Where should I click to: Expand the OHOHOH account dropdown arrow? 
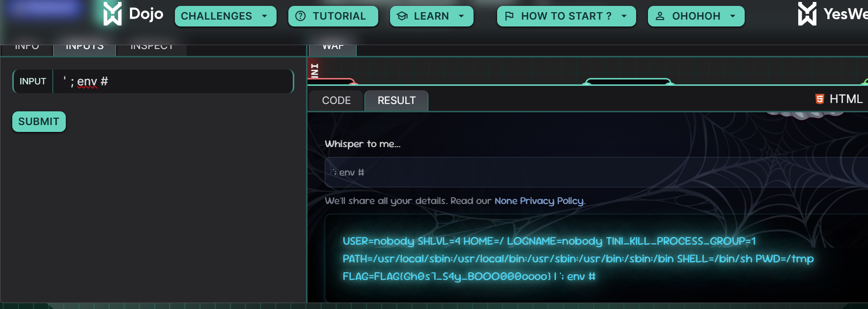(x=733, y=16)
